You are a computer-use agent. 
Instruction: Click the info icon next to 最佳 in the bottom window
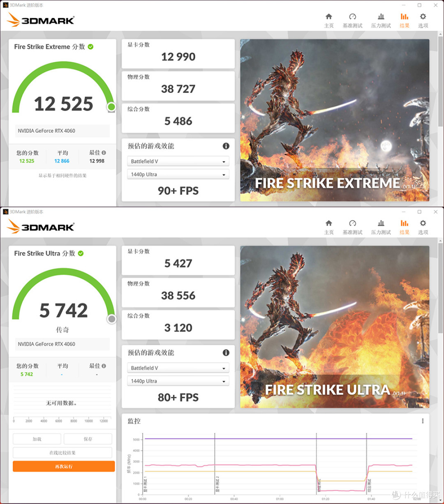pos(104,366)
